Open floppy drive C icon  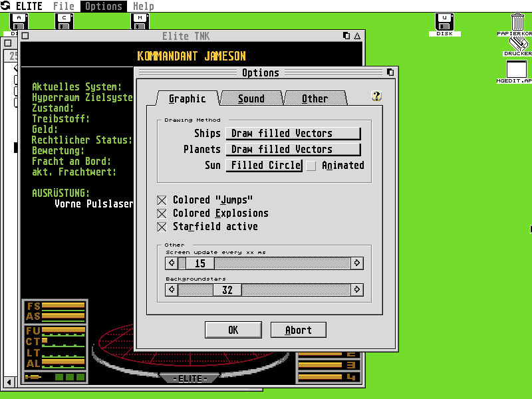65,21
